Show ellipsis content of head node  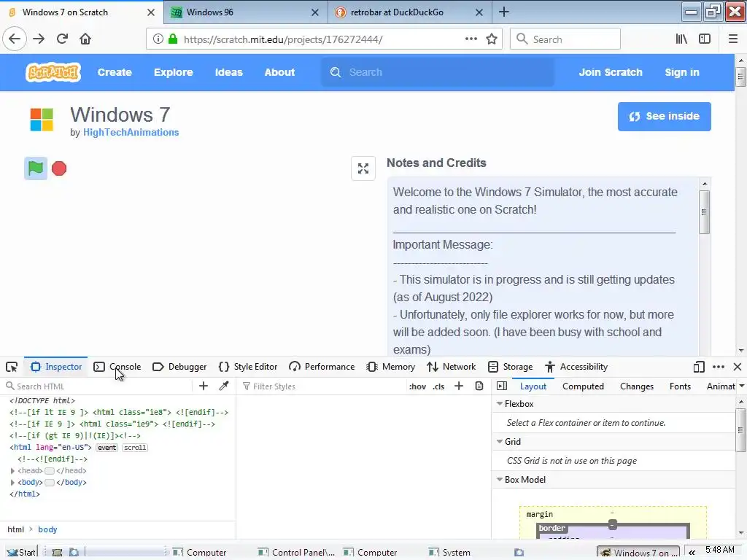50,471
